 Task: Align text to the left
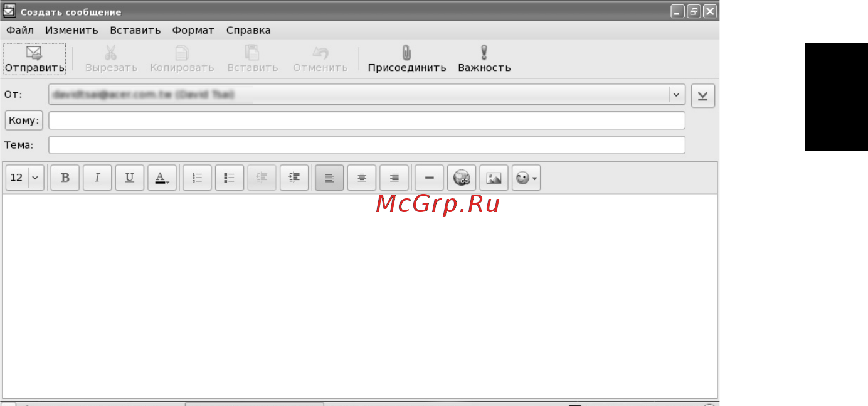click(329, 178)
